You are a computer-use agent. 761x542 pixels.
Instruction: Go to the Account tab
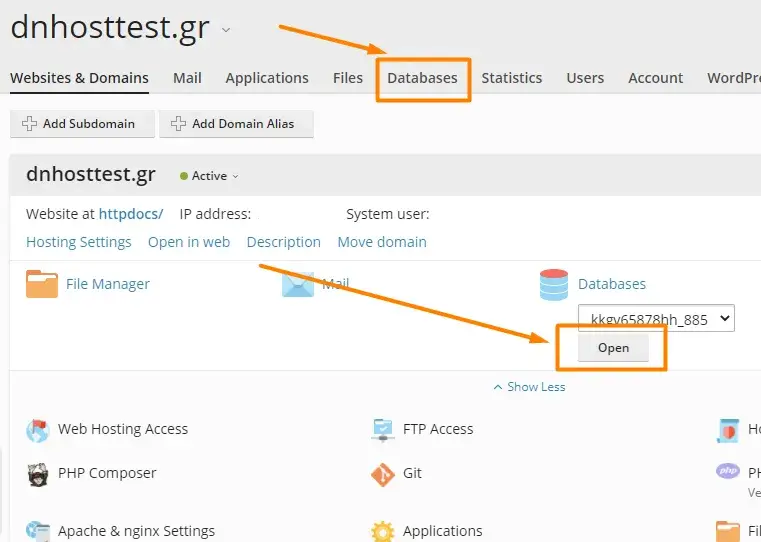[x=655, y=78]
